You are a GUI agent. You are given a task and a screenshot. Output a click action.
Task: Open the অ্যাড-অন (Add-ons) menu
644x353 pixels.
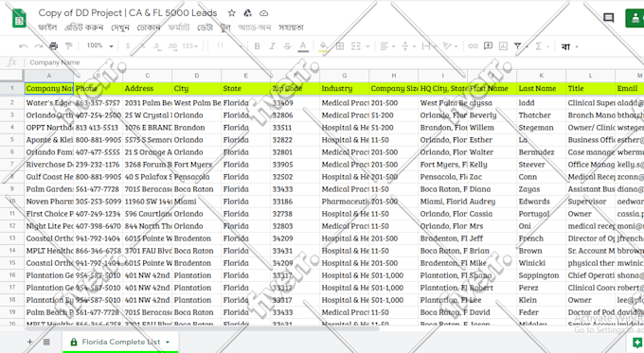(x=254, y=27)
